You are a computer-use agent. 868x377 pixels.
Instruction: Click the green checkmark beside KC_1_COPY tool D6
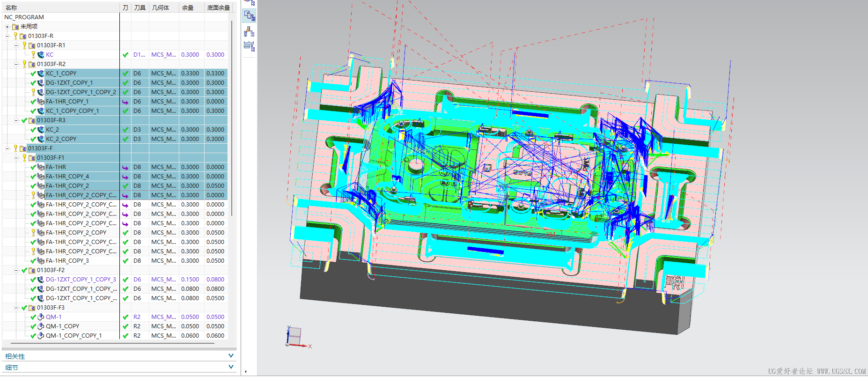pyautogui.click(x=125, y=74)
